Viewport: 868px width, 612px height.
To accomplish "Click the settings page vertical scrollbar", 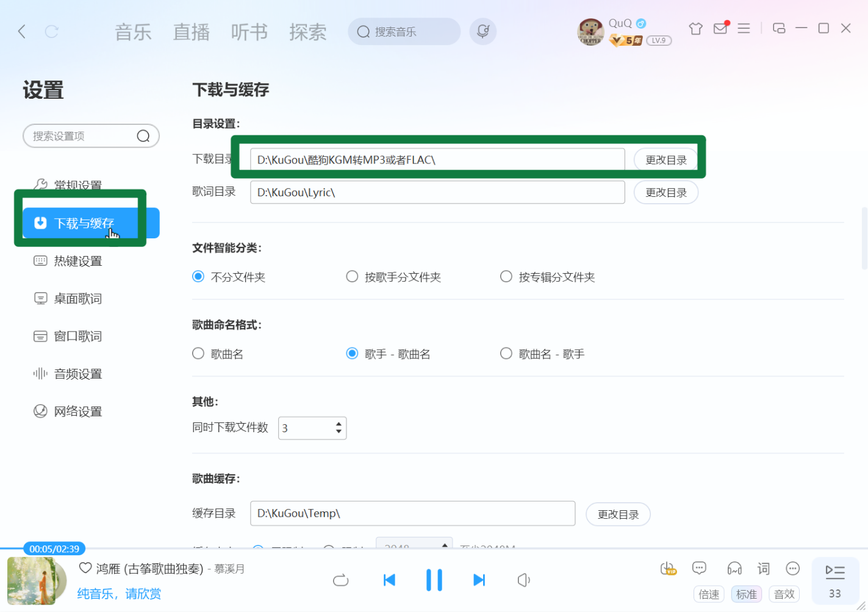I will coord(864,238).
